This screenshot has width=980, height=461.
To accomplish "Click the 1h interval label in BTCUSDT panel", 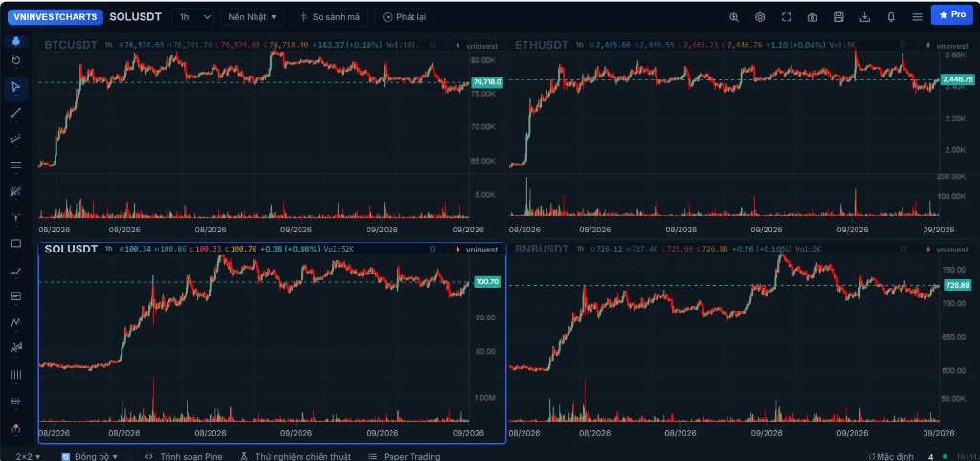I will pos(109,45).
